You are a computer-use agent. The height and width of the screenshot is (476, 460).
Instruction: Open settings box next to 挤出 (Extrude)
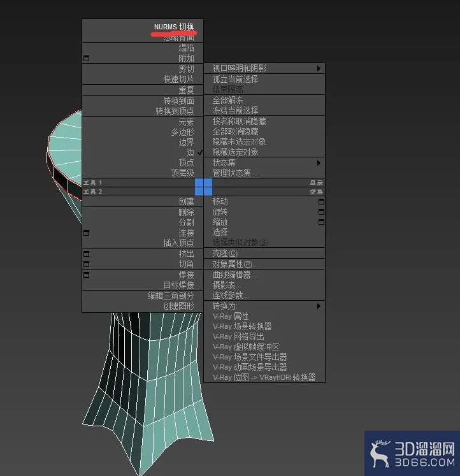(x=86, y=254)
